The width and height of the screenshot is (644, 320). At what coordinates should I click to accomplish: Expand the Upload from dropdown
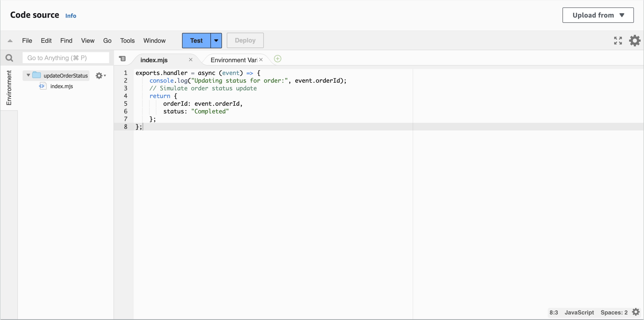click(x=598, y=15)
